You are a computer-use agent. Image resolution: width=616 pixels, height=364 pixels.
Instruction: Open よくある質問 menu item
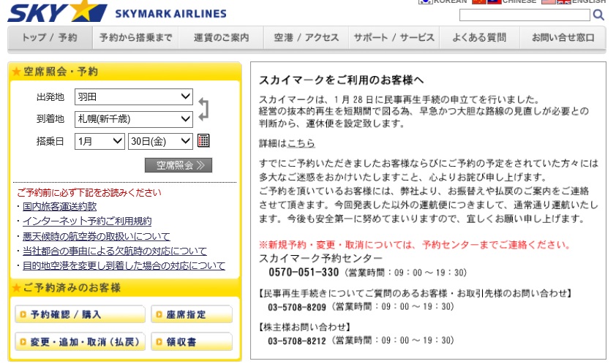[478, 38]
